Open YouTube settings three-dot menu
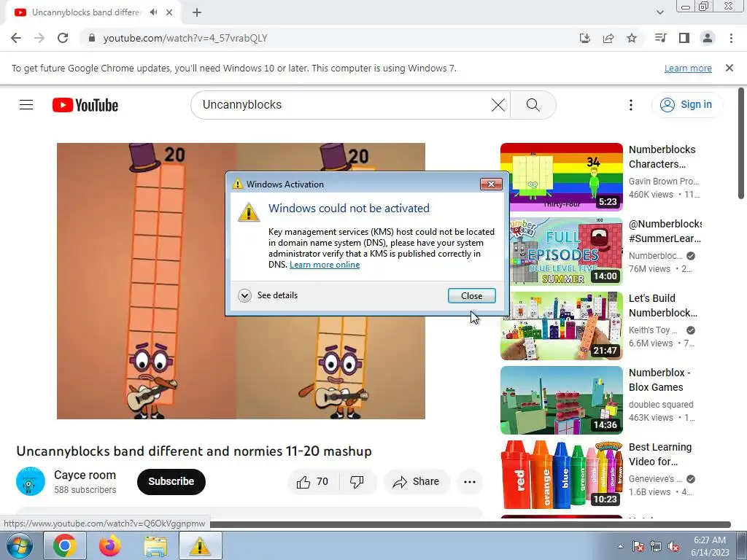Image resolution: width=747 pixels, height=560 pixels. pyautogui.click(x=631, y=105)
